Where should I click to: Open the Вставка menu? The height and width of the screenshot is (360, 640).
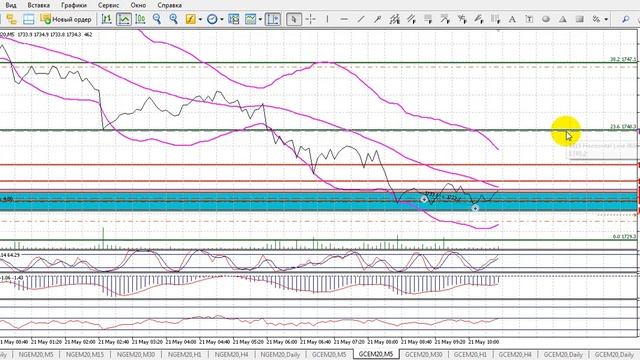(x=38, y=5)
